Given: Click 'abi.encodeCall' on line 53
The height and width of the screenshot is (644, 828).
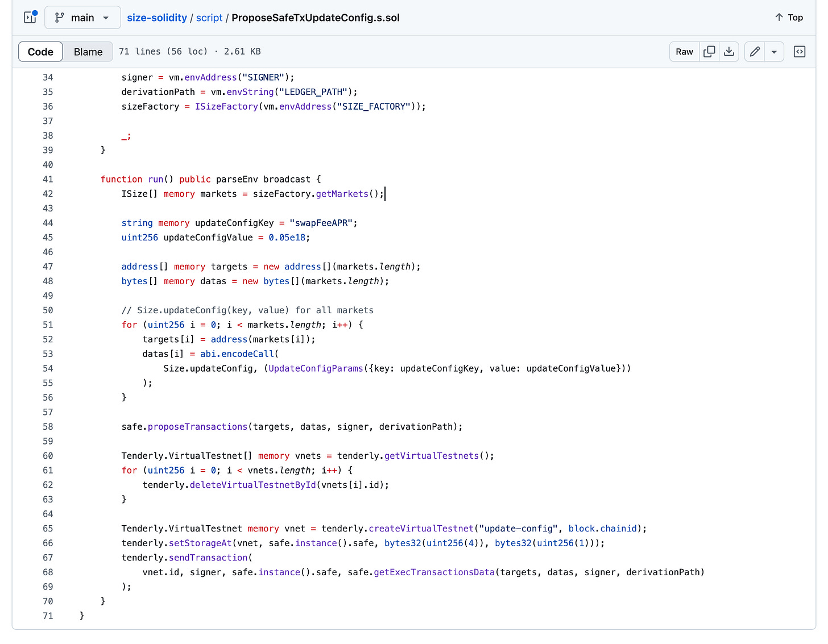Looking at the screenshot, I should click(237, 354).
